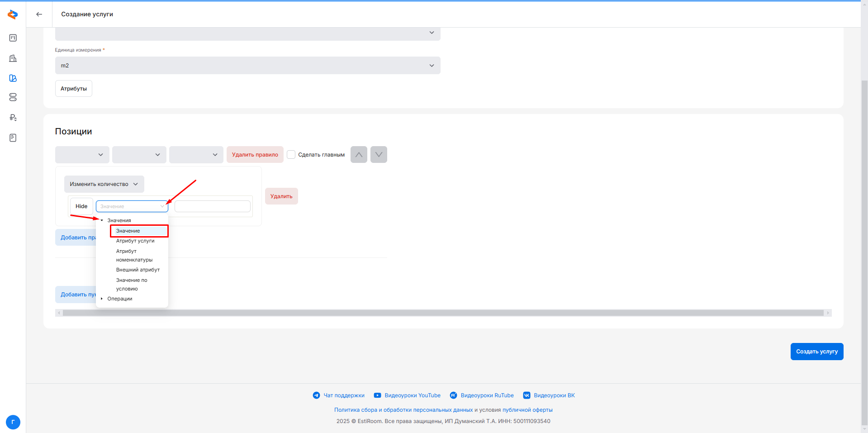Click the horizontal scrollbar in Позиции
This screenshot has height=433, width=868.
coord(443,313)
